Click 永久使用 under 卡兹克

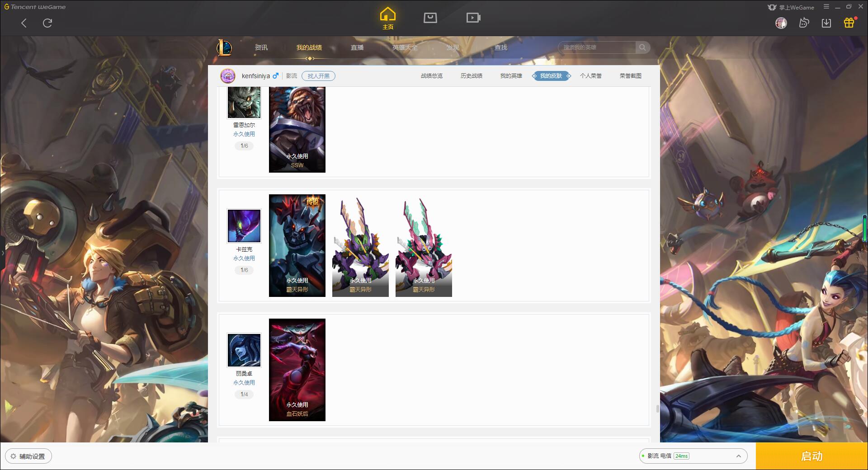click(244, 258)
